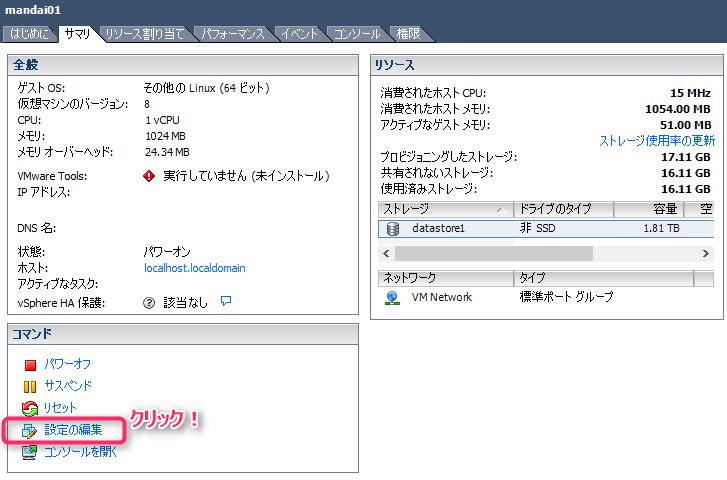Click the 1.81 TB capacity cell
Screen dimensions: 727x480
tap(661, 229)
